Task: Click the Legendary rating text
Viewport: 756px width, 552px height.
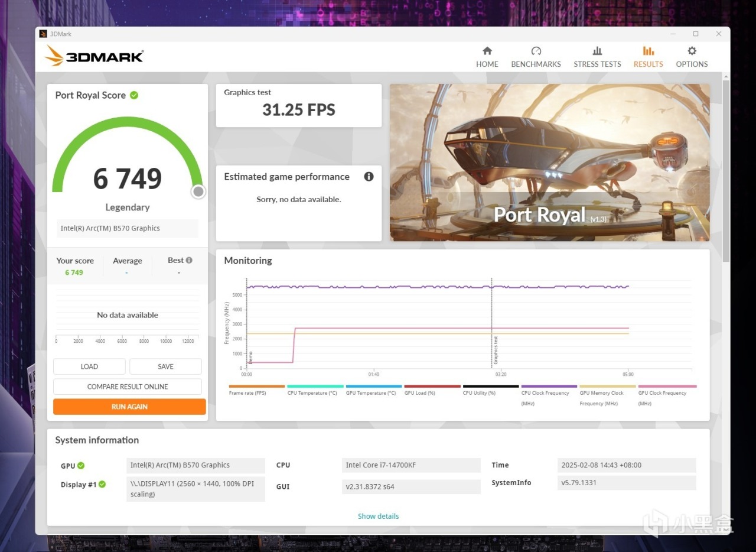Action: 128,207
